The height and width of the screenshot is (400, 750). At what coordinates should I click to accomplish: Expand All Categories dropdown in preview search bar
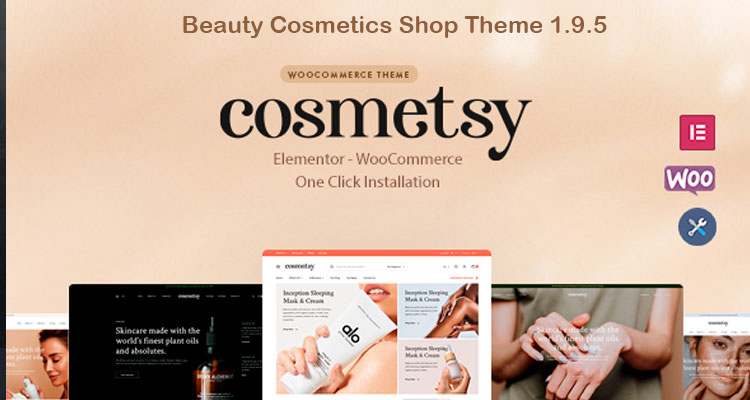396,267
